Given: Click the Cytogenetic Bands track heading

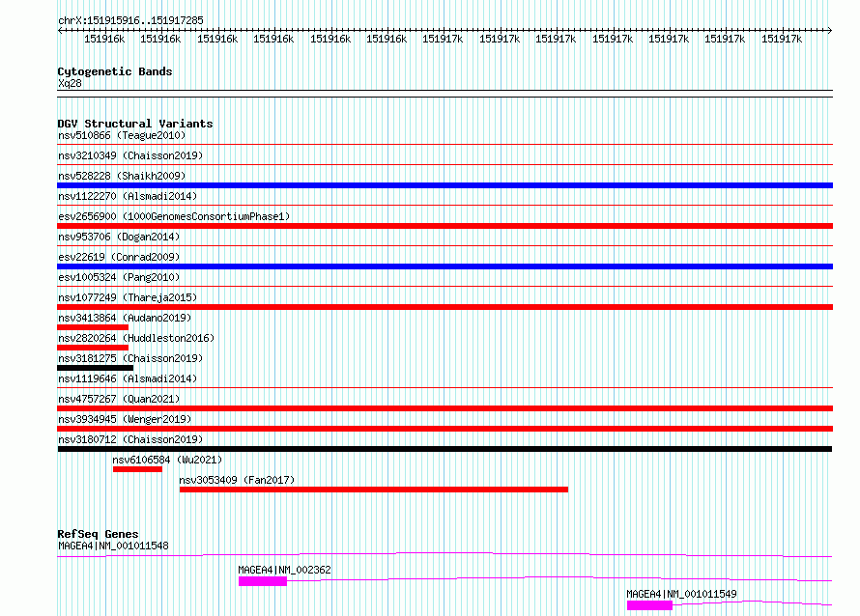Looking at the screenshot, I should (115, 71).
